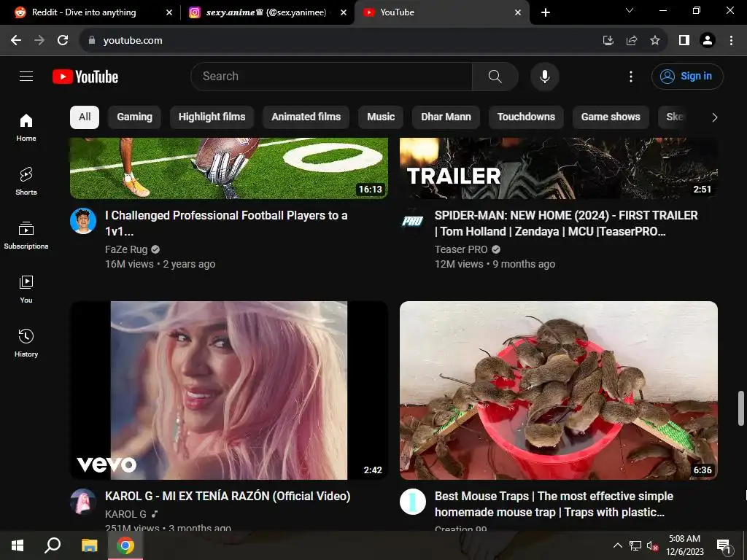Select the Highlight films chip

pyautogui.click(x=212, y=117)
